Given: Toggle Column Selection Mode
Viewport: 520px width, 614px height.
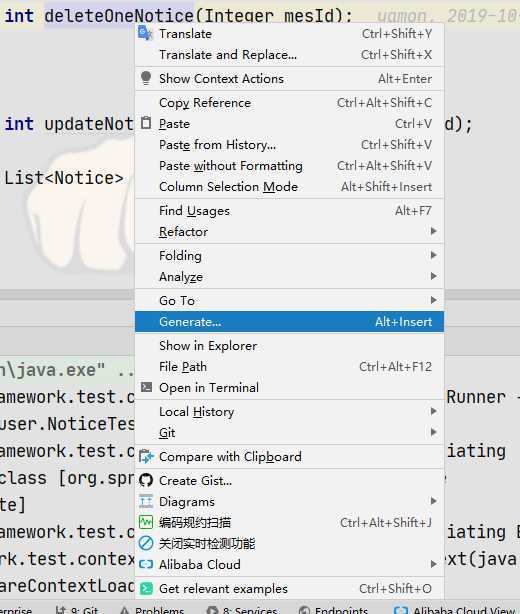Looking at the screenshot, I should (x=289, y=186).
